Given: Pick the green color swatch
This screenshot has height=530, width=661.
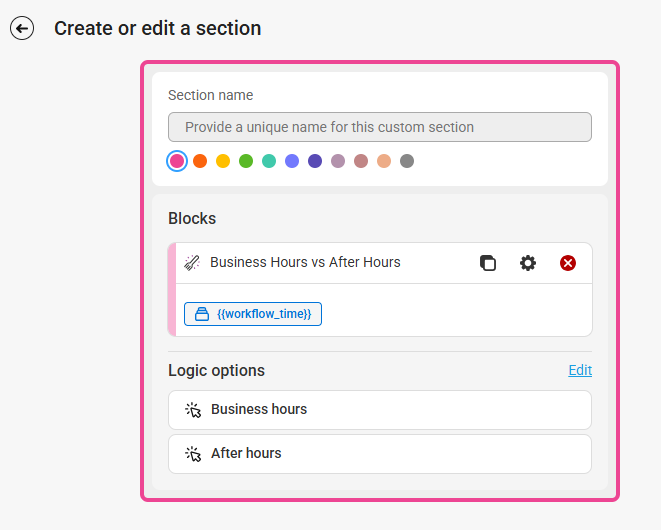Looking at the screenshot, I should pyautogui.click(x=246, y=161).
